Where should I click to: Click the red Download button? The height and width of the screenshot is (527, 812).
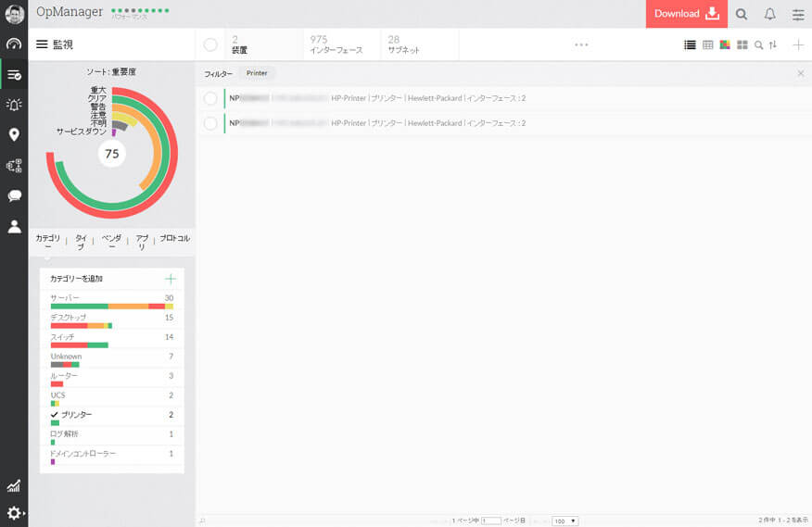pyautogui.click(x=686, y=14)
